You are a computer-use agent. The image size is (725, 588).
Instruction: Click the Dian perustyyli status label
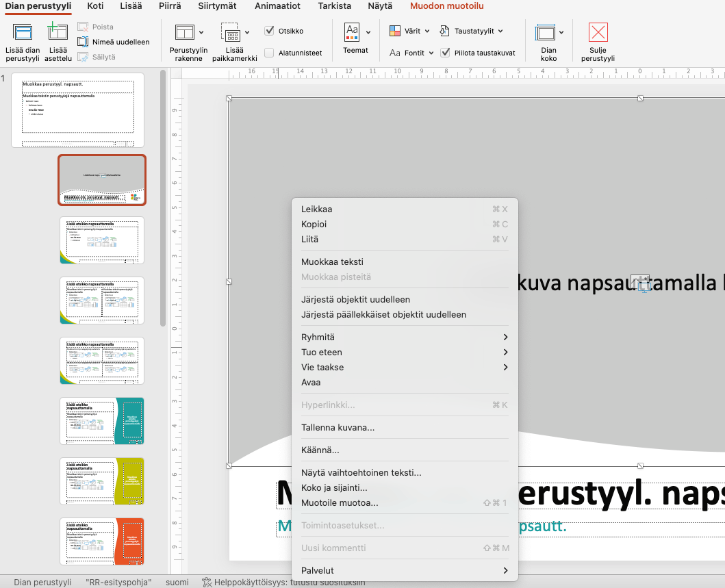pos(42,583)
